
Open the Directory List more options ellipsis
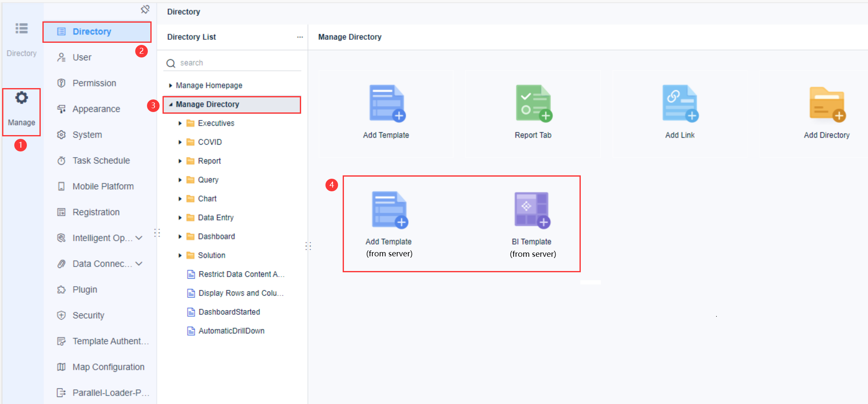tap(300, 37)
